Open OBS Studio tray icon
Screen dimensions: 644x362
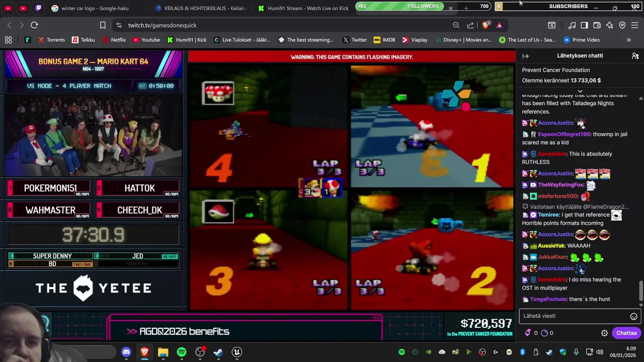482,352
